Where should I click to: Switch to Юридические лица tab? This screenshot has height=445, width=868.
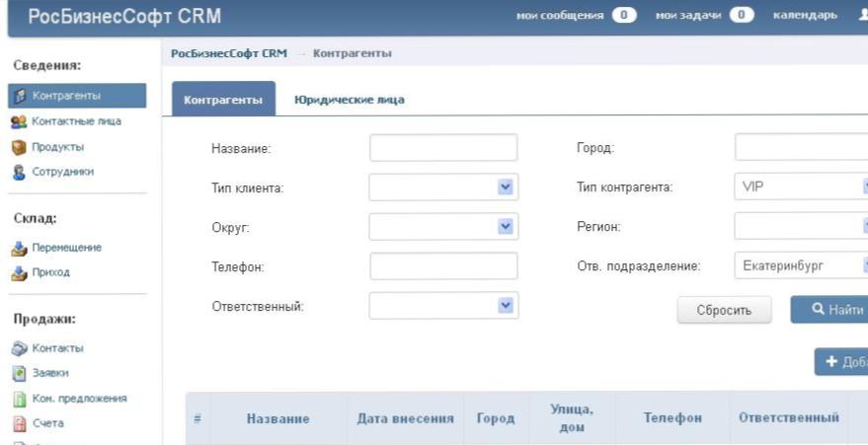[x=350, y=100]
